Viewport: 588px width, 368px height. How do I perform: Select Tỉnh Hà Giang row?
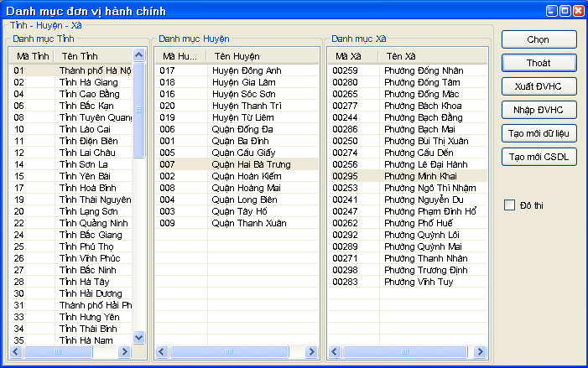(70, 82)
